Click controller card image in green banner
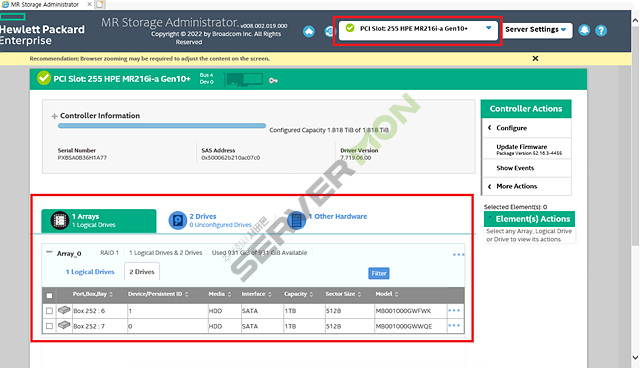 pyautogui.click(x=244, y=80)
